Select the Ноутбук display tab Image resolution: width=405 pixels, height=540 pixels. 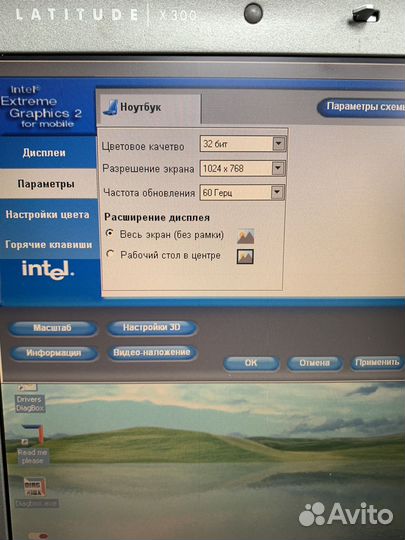(x=148, y=107)
